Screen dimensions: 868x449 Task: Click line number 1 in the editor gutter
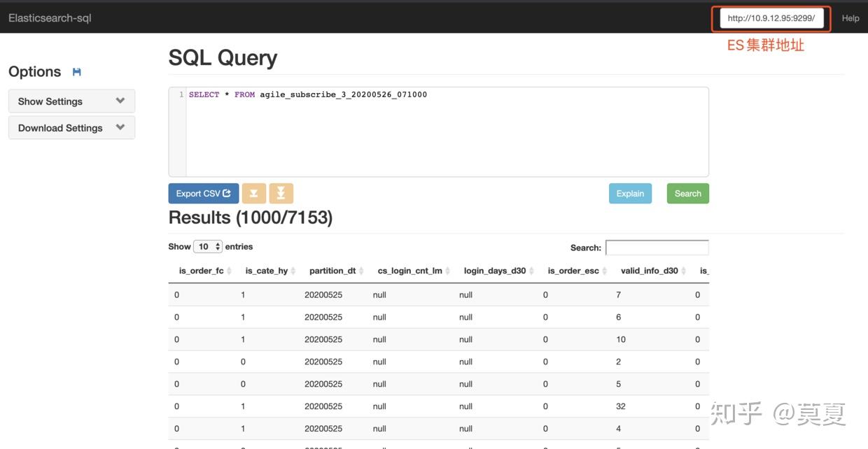181,94
